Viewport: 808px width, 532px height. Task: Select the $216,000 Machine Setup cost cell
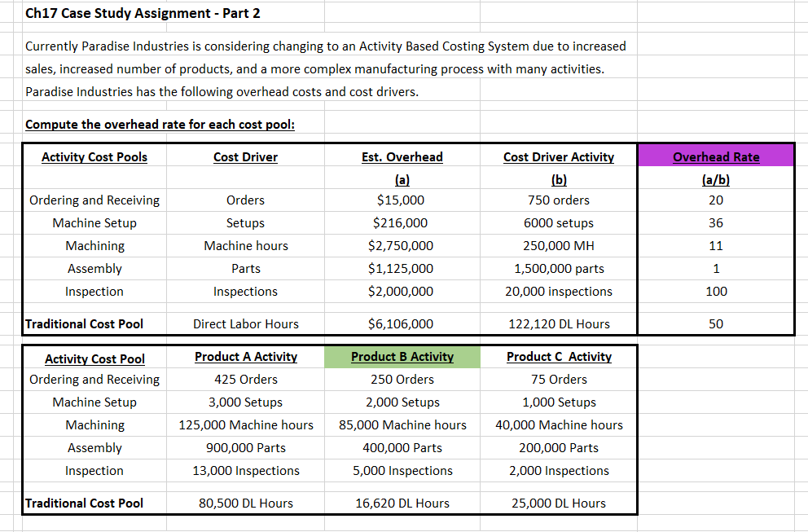402,222
